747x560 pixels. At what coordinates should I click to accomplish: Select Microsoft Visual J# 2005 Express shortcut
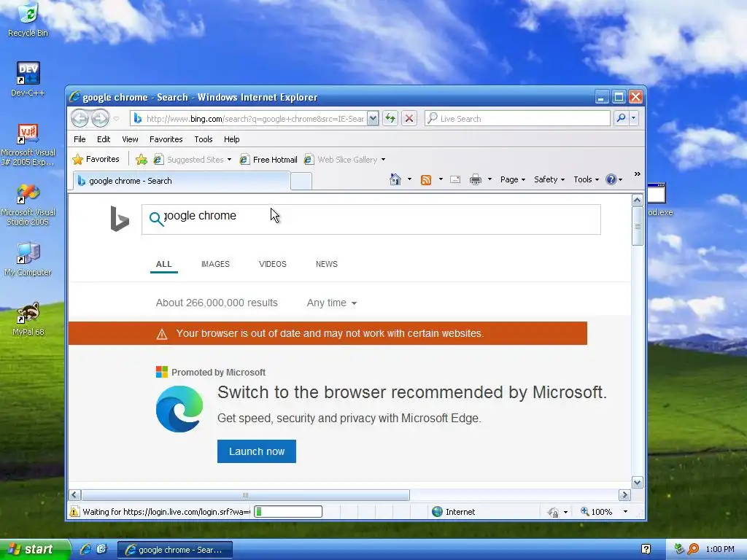(x=28, y=145)
